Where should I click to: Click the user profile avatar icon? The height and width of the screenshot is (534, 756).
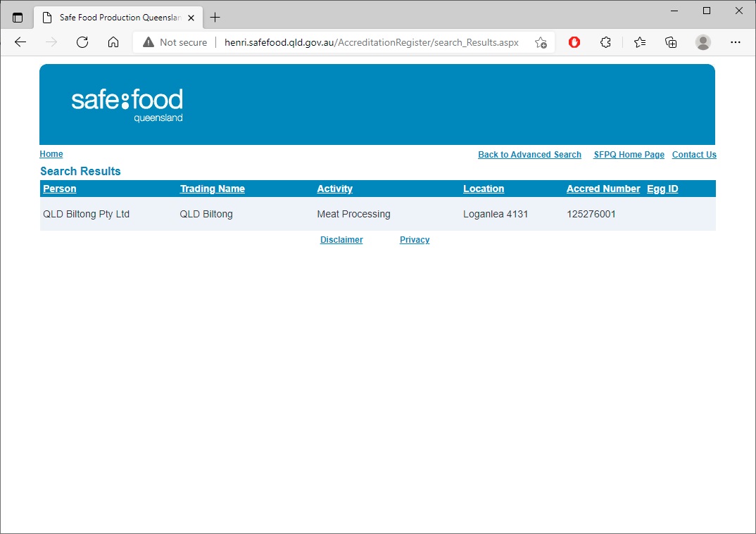pyautogui.click(x=703, y=42)
